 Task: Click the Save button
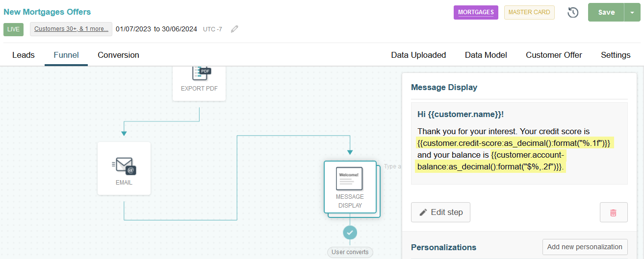(x=606, y=12)
